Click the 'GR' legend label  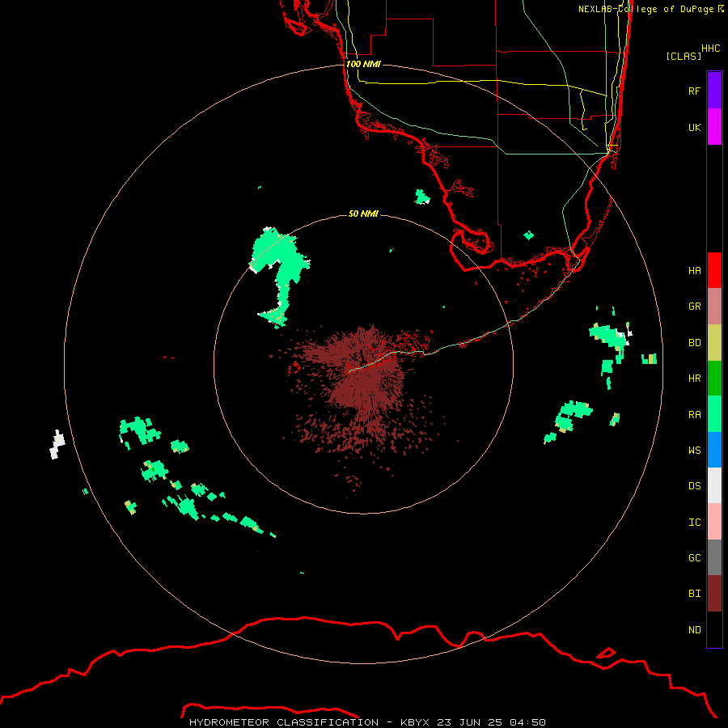695,306
